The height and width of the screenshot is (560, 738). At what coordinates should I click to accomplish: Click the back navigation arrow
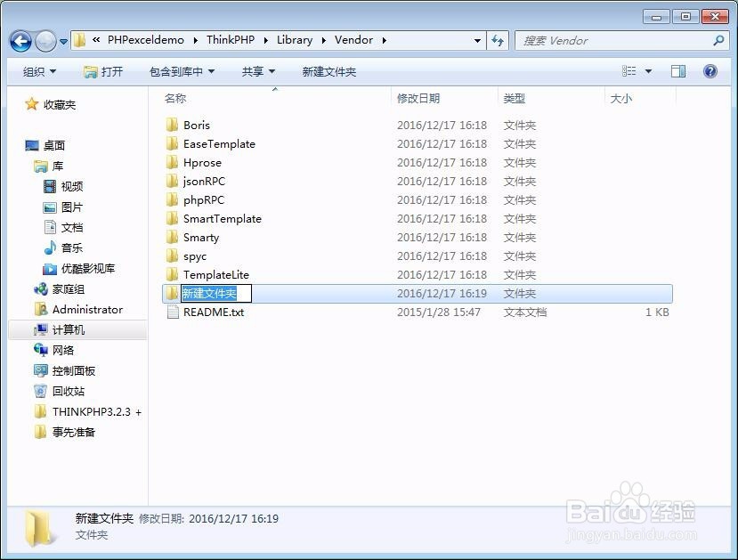coord(20,40)
